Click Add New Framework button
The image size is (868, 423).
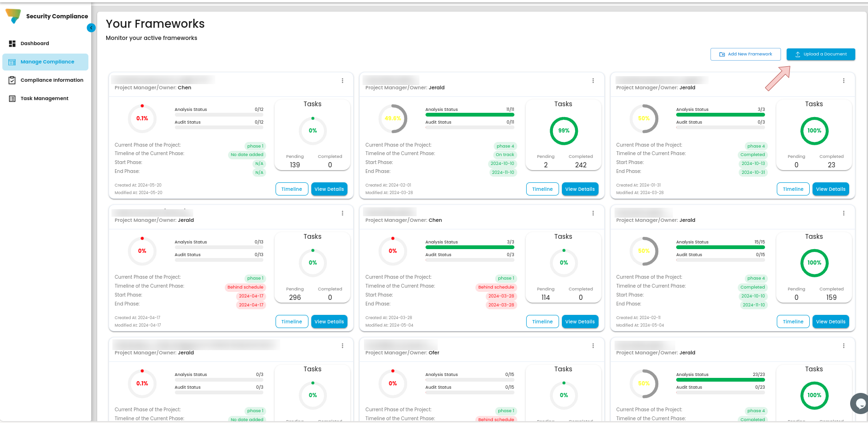pos(746,55)
